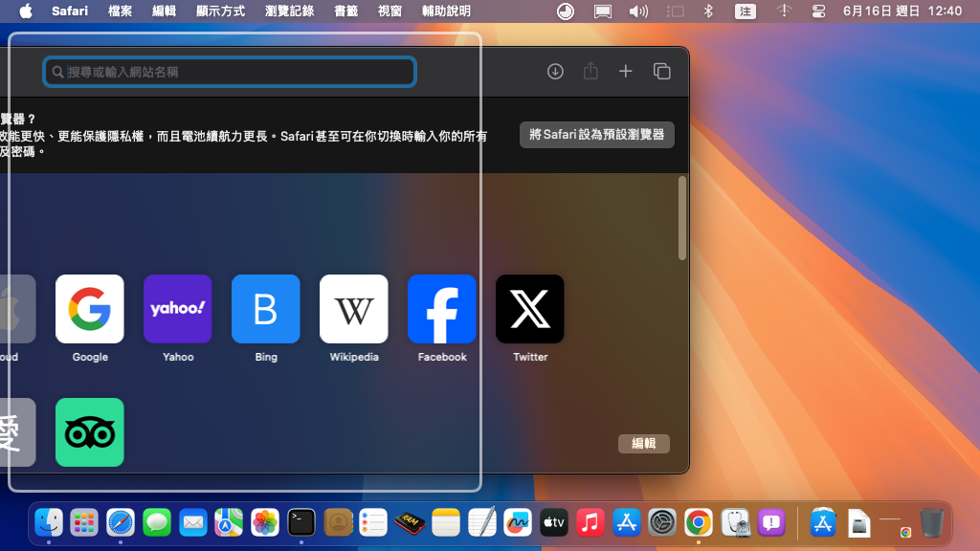Open Photos from the Dock
Screen dimensions: 980x551
pyautogui.click(x=265, y=522)
